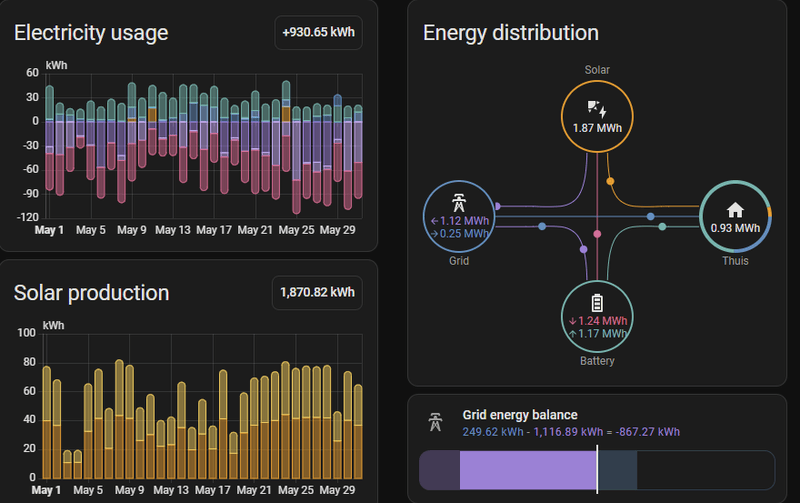Viewport: 800px width, 503px height.
Task: Click the -867.27 kWh balance result
Action: 647,432
